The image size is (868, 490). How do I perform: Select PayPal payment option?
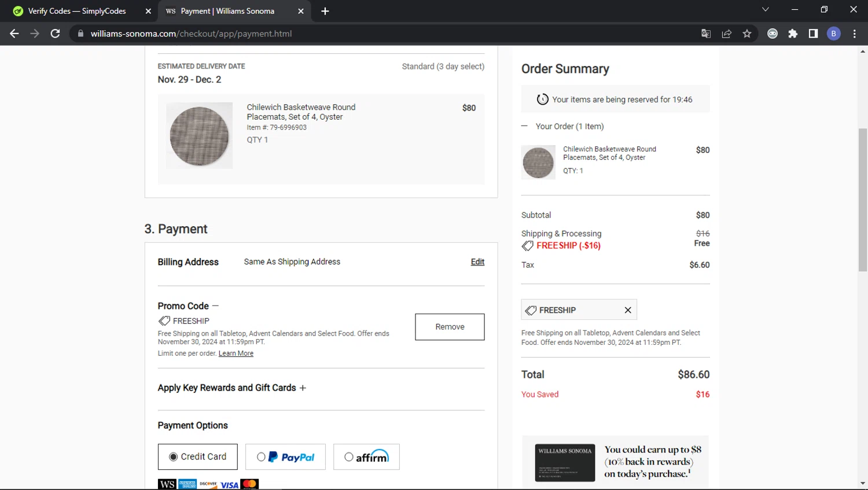285,457
